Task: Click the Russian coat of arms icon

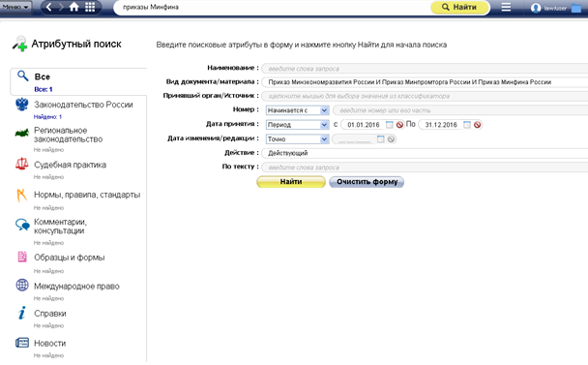Action: (22, 104)
